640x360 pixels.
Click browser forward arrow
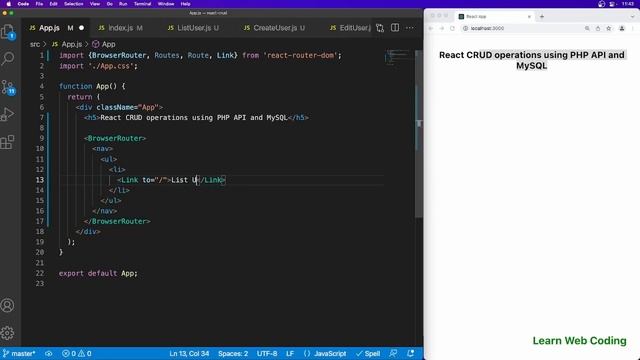coord(442,28)
